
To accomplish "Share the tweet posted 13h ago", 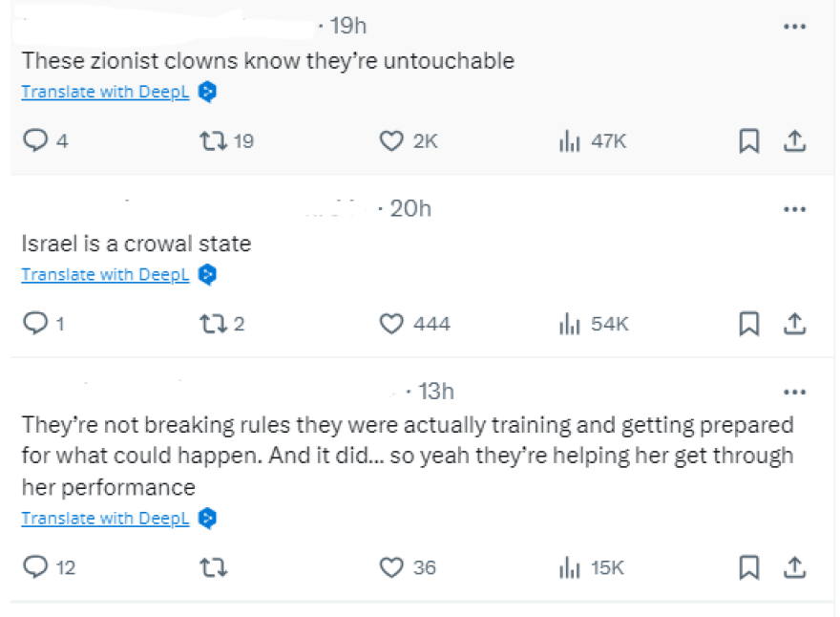I will [x=794, y=567].
